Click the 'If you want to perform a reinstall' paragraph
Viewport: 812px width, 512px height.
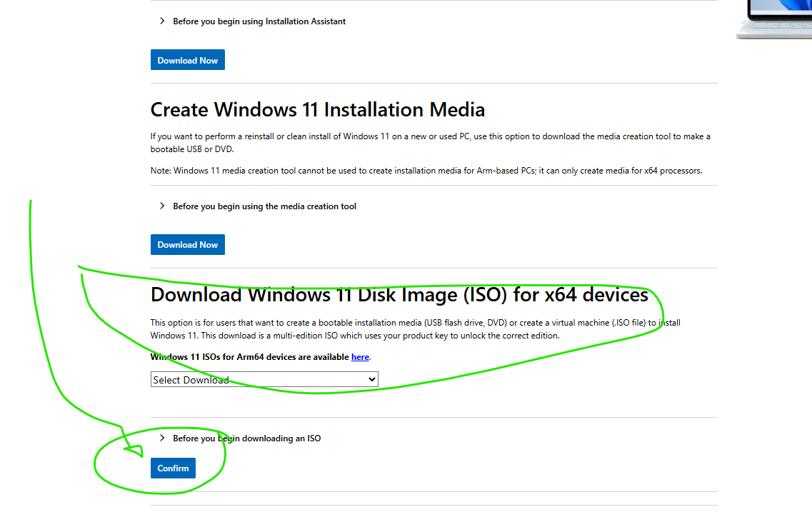[431, 142]
